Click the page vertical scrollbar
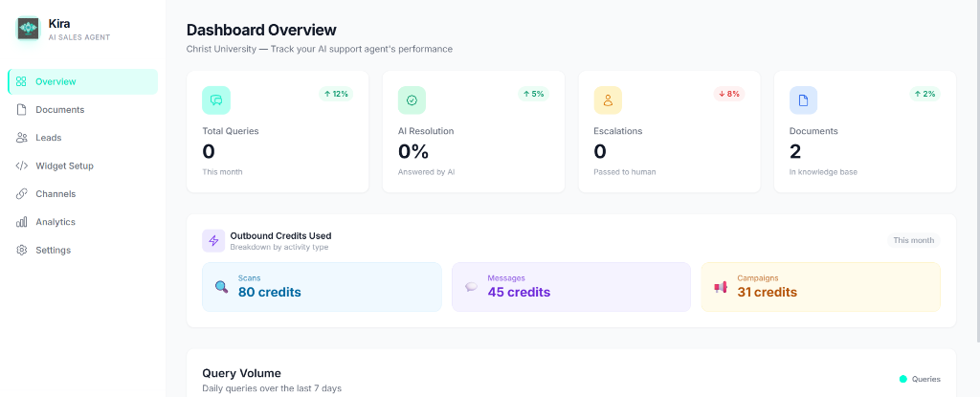Screen dimensions: 980x397 [x=977, y=171]
